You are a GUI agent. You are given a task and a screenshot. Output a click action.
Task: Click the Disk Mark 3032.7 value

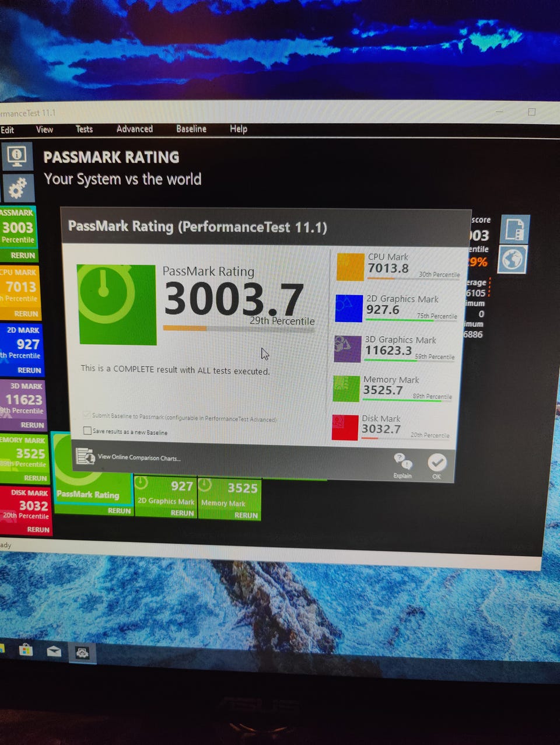pos(381,429)
